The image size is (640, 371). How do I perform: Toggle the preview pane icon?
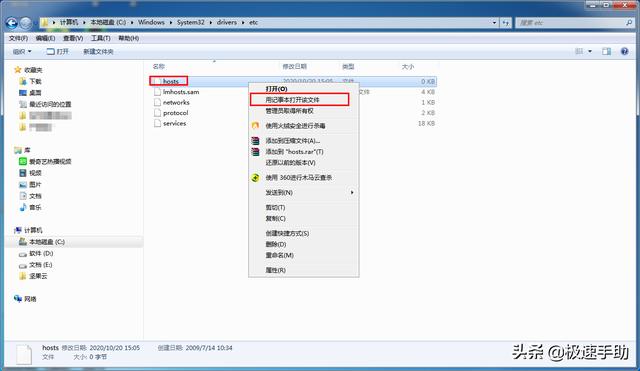click(x=607, y=51)
